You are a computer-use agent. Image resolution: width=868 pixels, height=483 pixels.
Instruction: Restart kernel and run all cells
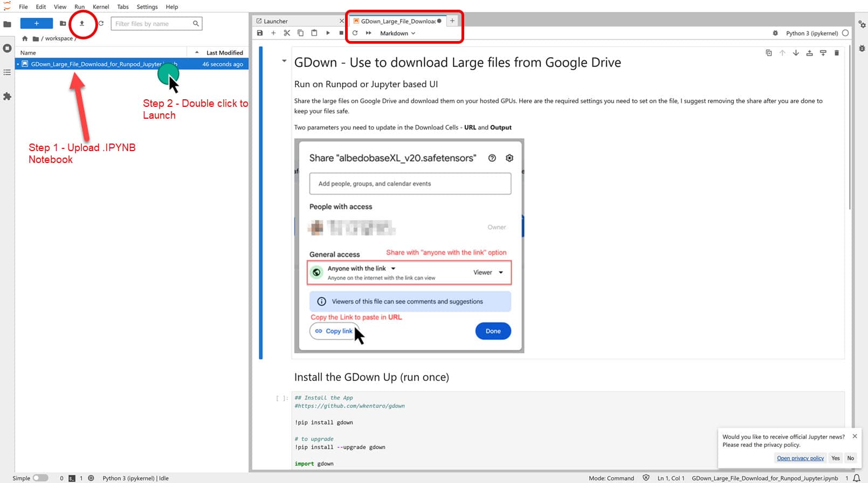coord(369,33)
